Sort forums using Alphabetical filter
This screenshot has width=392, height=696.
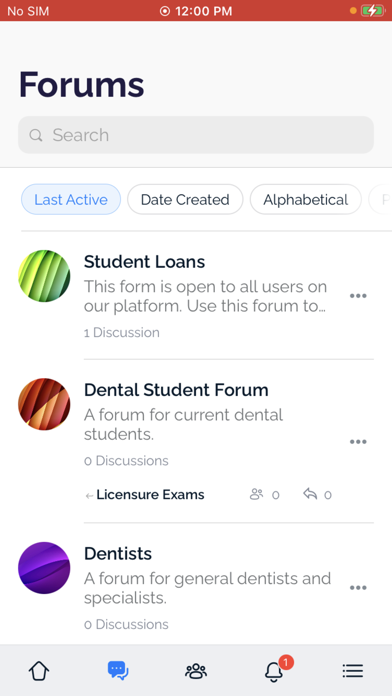[x=305, y=199]
